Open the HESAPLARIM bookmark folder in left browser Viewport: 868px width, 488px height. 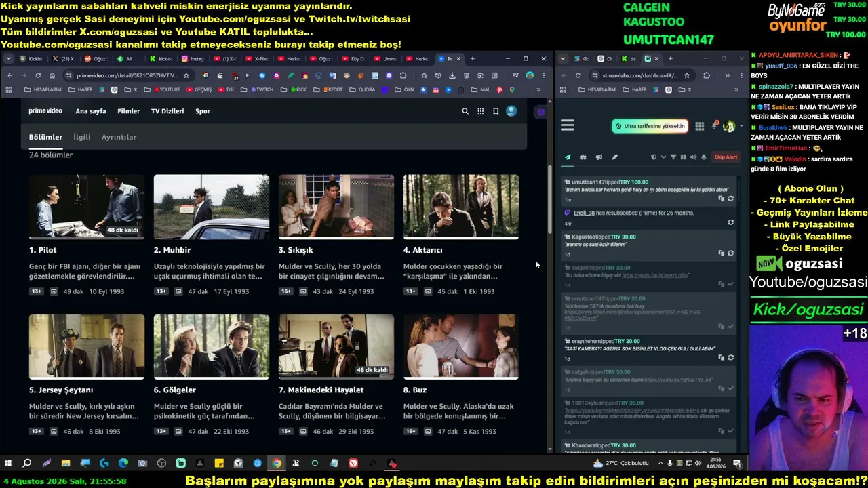43,89
